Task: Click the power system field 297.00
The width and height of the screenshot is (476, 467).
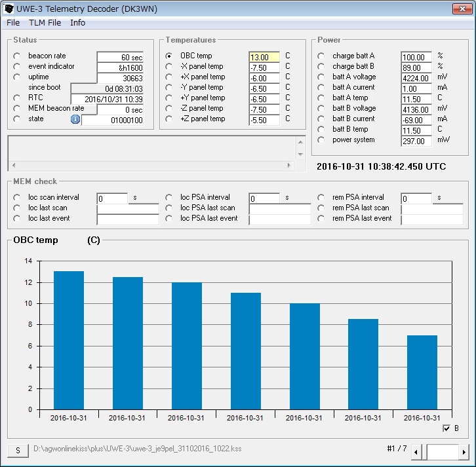Action: point(416,141)
